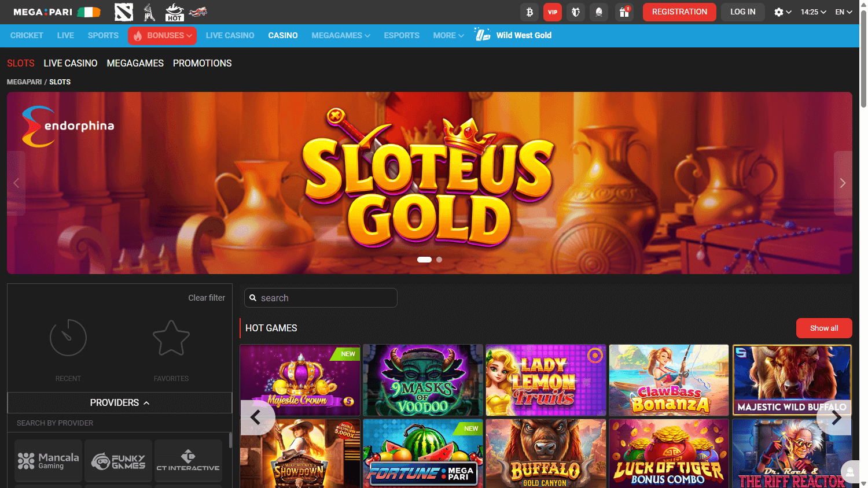Click the Clear filter link
The image size is (868, 488).
pos(207,298)
